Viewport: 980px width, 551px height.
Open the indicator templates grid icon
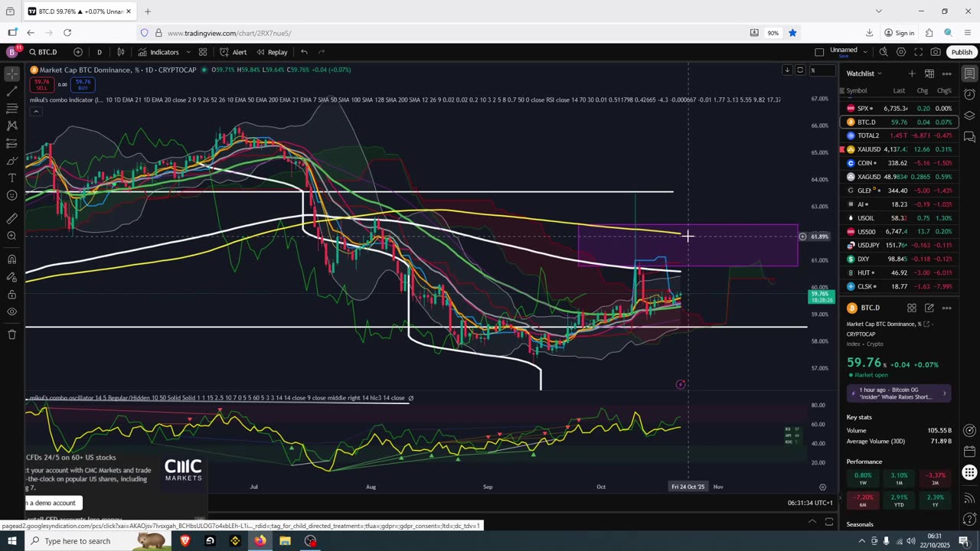click(x=203, y=52)
